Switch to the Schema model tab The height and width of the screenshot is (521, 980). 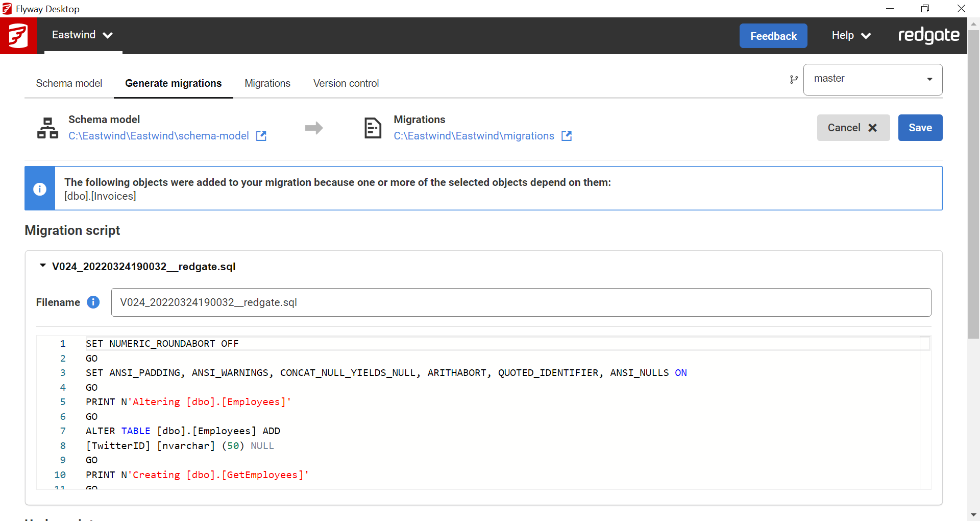pos(69,83)
